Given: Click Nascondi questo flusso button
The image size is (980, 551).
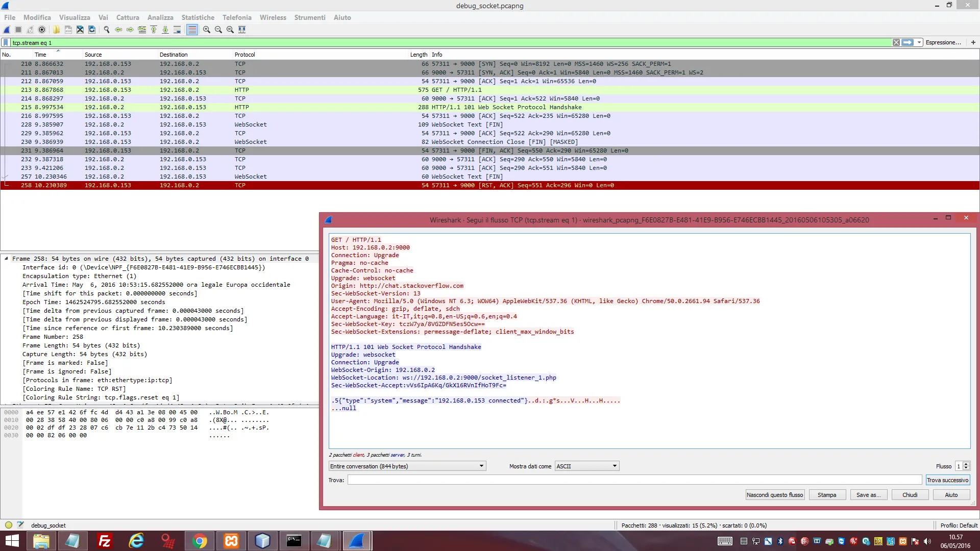Looking at the screenshot, I should point(775,495).
